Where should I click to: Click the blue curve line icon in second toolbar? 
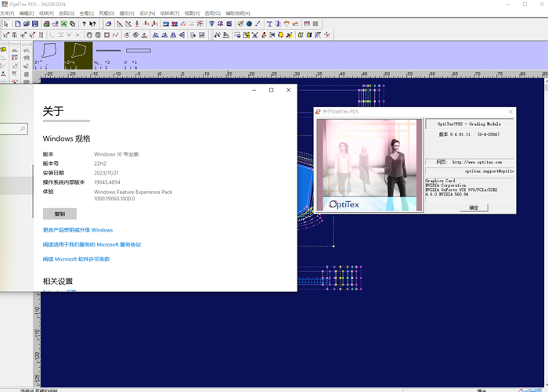(x=116, y=35)
